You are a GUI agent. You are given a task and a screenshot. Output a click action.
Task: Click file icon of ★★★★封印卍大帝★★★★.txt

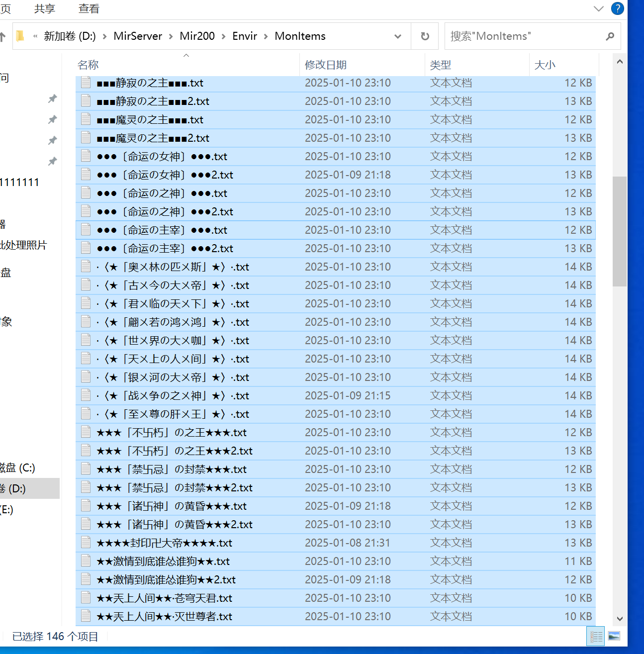86,543
